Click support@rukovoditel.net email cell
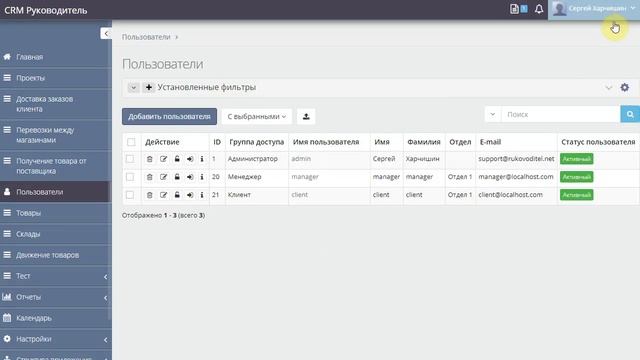 click(x=516, y=159)
